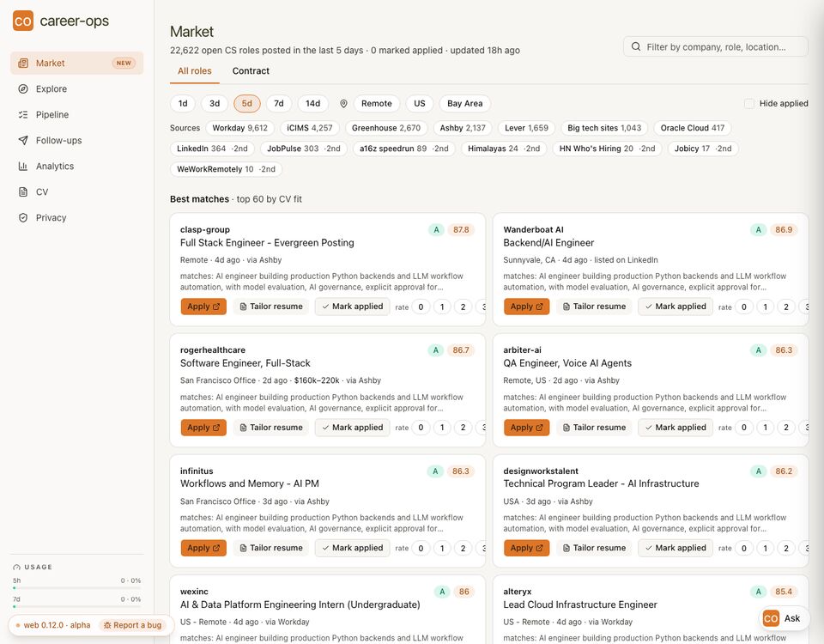This screenshot has height=644, width=824.
Task: Click the Pipeline list icon
Action: coord(23,114)
